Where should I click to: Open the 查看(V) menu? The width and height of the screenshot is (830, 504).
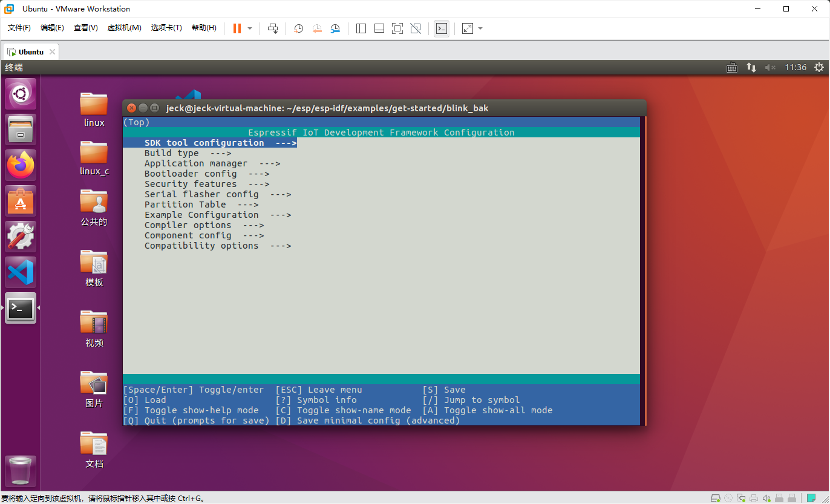(86, 28)
